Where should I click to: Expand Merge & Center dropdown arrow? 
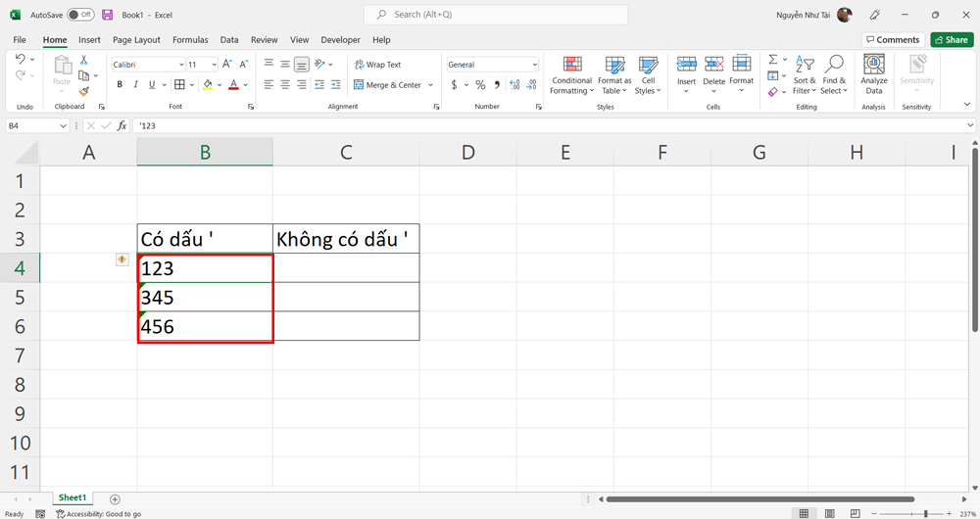(430, 85)
